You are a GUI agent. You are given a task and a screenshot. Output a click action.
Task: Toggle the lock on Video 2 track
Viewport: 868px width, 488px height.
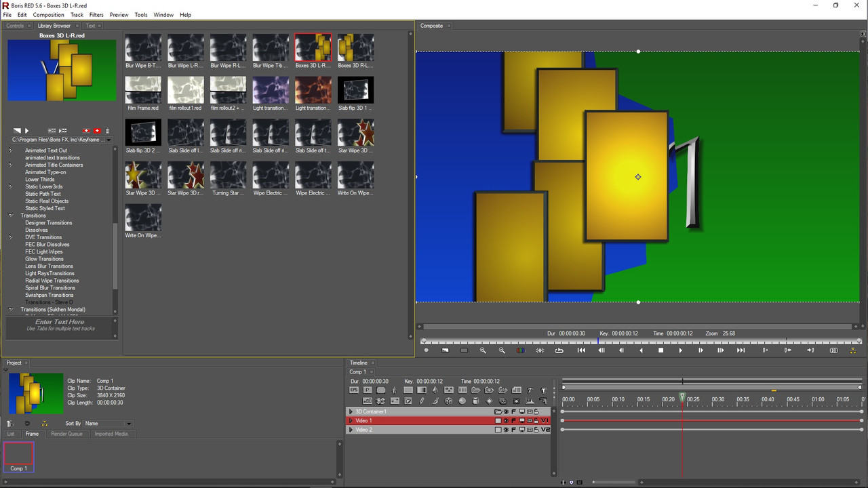[x=536, y=430]
